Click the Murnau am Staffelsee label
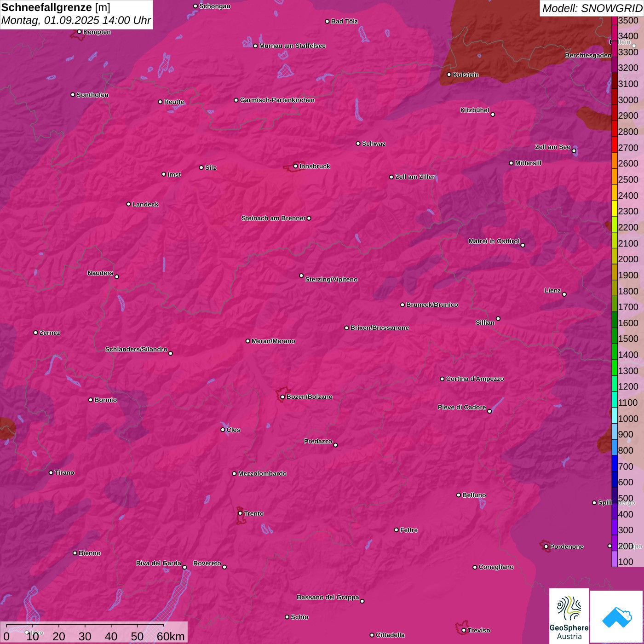The height and width of the screenshot is (644, 644). click(x=292, y=46)
